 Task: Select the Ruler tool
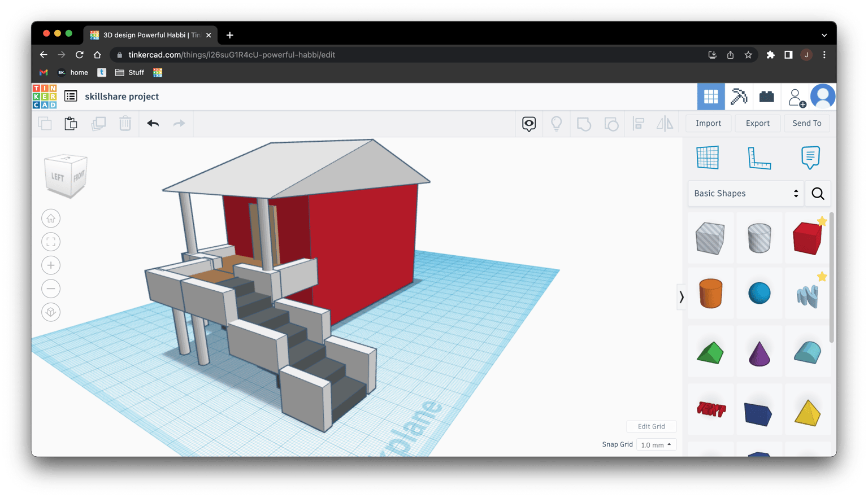click(x=759, y=158)
